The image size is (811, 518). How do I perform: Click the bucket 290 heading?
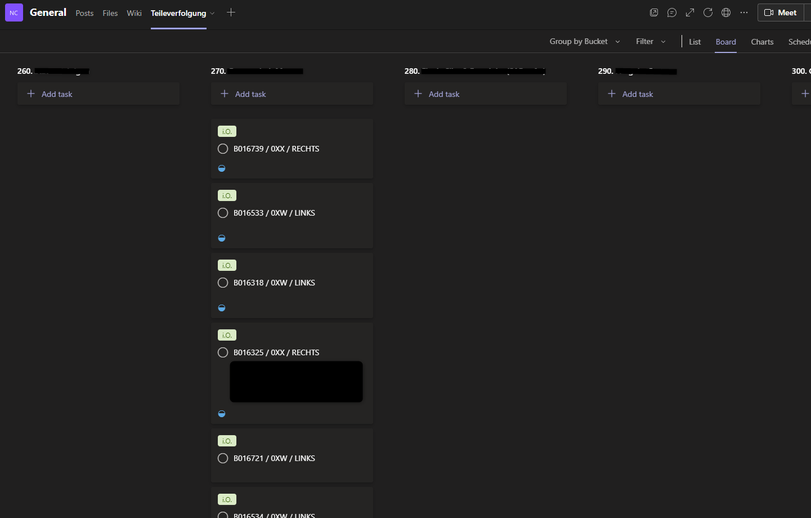point(637,71)
